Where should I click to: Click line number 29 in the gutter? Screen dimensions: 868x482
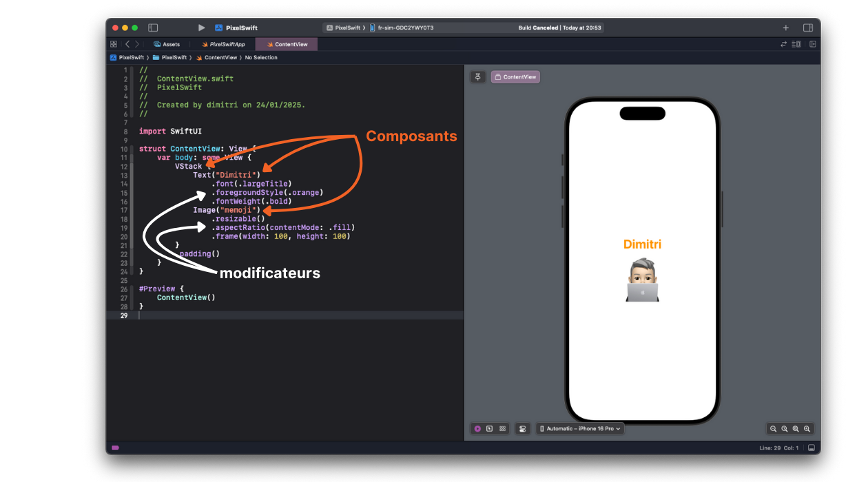point(124,315)
